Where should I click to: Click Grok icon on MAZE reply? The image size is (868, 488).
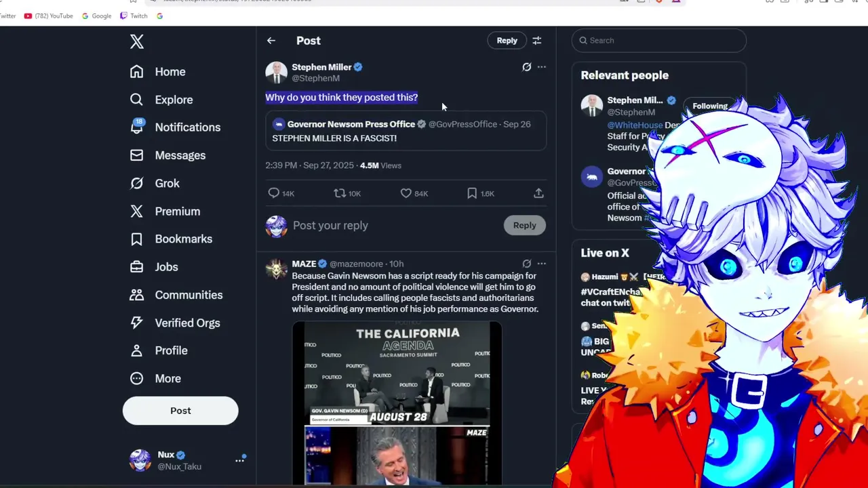click(527, 264)
